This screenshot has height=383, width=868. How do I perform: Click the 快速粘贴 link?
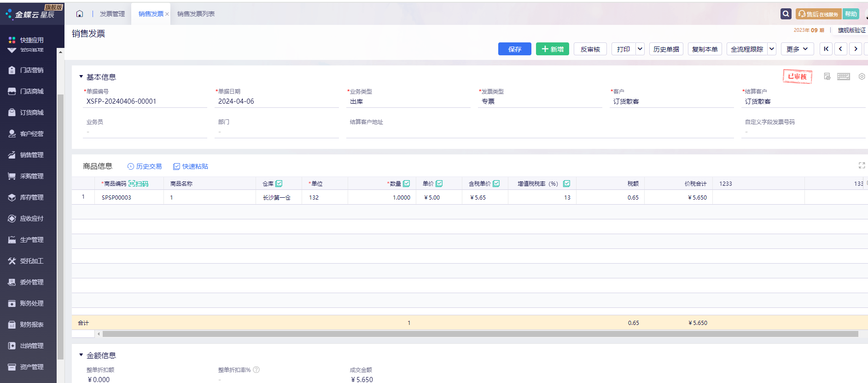(x=191, y=166)
